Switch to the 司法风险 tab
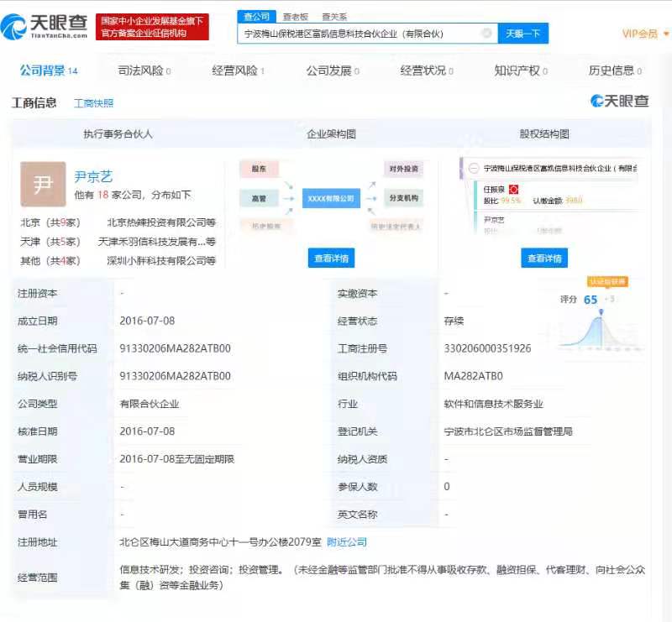The image size is (672, 622). [144, 71]
